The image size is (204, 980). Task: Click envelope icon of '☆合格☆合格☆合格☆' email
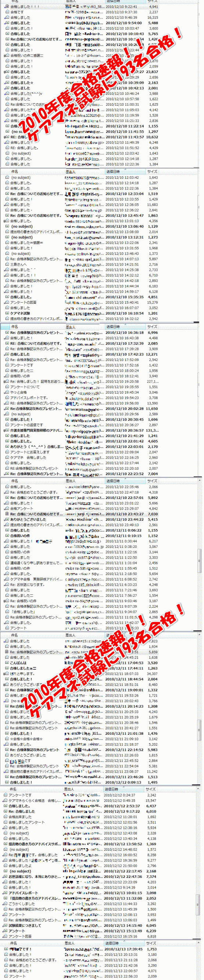pos(7,739)
